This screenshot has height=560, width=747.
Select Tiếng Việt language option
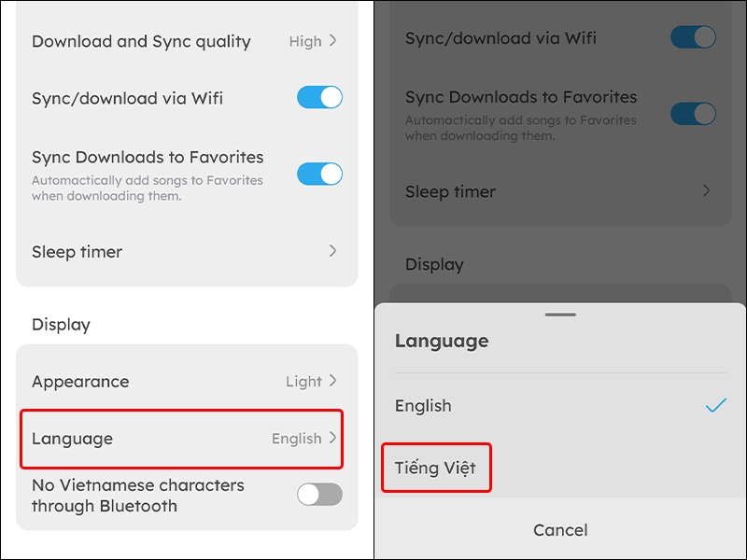tap(436, 468)
